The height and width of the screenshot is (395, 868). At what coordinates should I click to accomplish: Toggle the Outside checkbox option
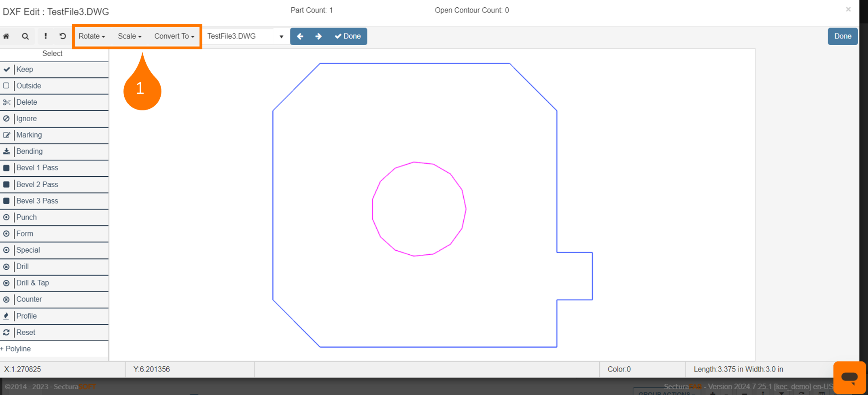[6, 86]
